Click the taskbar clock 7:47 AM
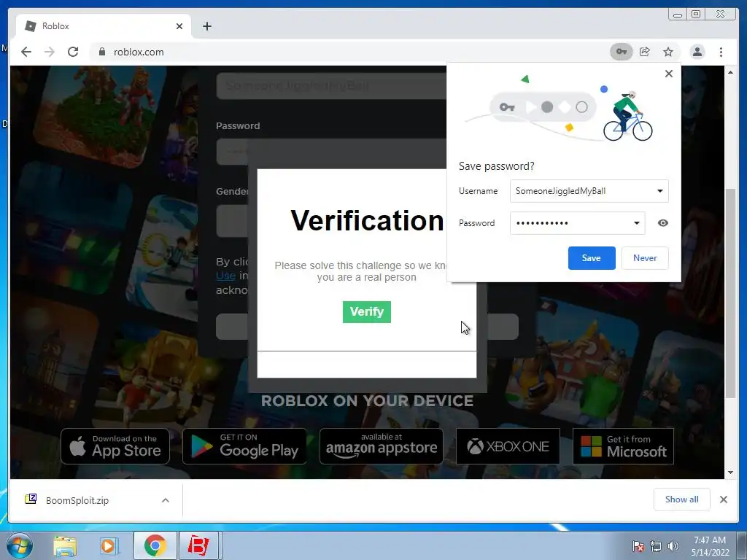The height and width of the screenshot is (560, 747). click(710, 540)
